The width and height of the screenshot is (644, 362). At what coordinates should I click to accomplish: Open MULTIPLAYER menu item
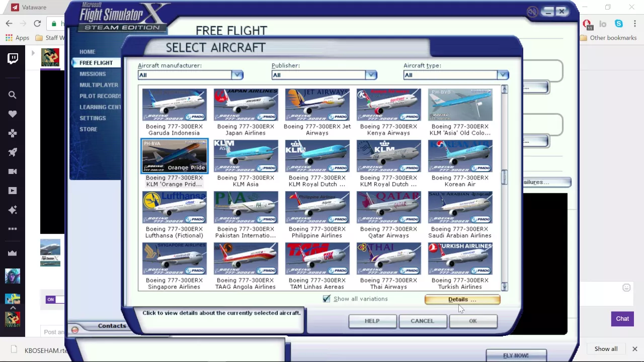(99, 85)
